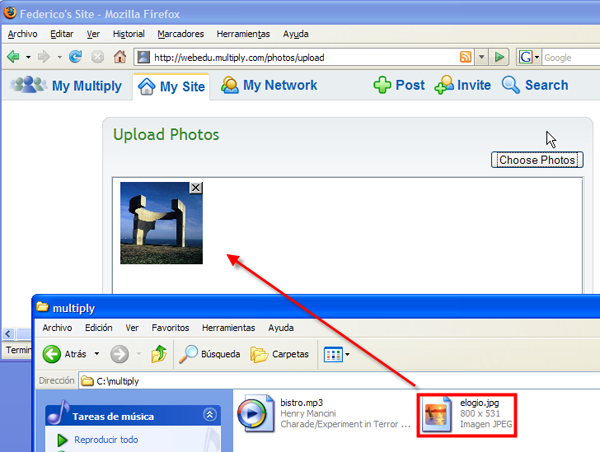
Task: Click the Reproducir todo link
Action: (107, 440)
